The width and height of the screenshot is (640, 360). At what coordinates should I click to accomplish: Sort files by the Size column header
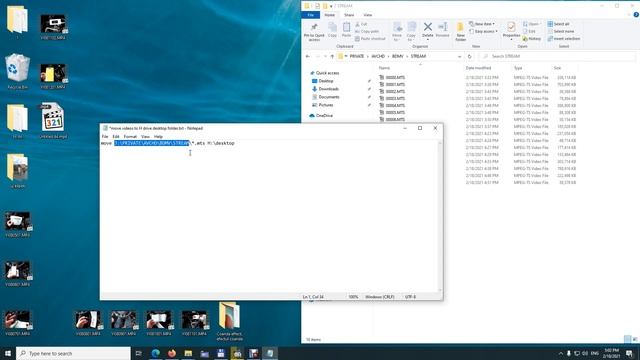pyautogui.click(x=558, y=68)
